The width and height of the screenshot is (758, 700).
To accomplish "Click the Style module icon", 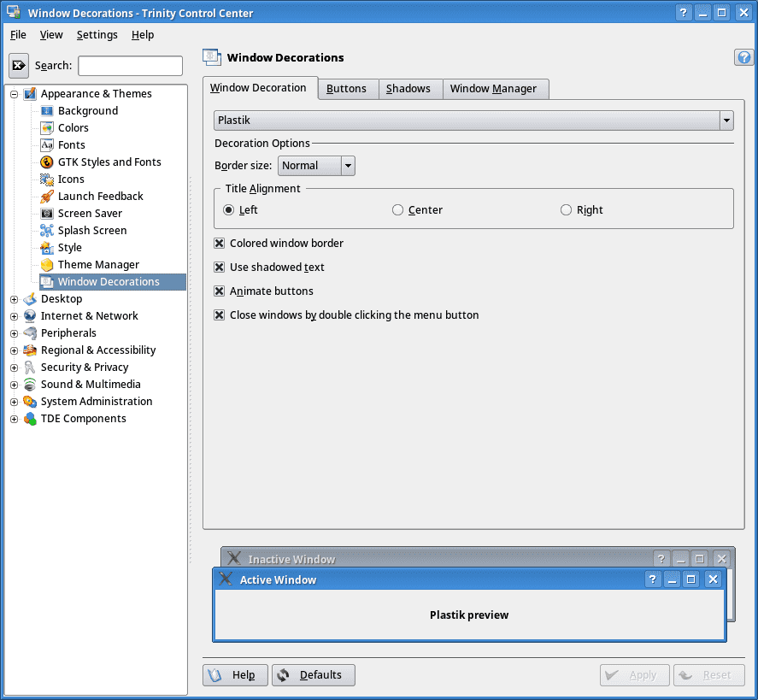I will pyautogui.click(x=47, y=248).
